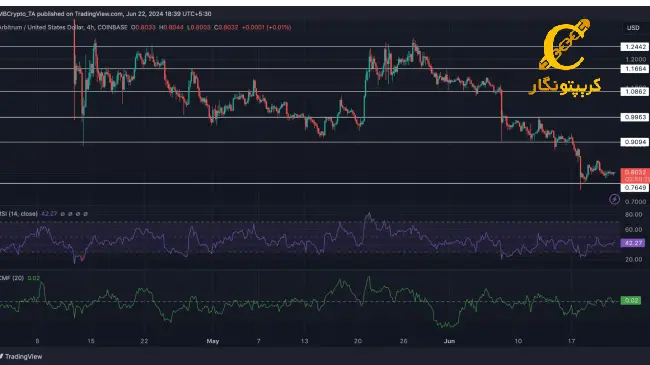Click the +0.0001 (+0.01%) change value

point(267,27)
